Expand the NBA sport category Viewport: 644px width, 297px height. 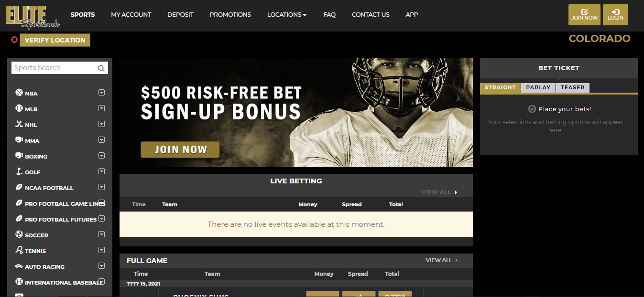click(101, 93)
